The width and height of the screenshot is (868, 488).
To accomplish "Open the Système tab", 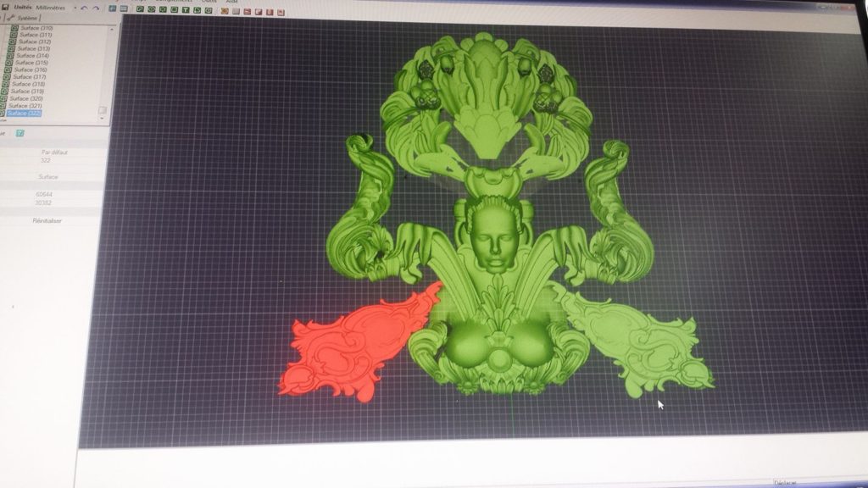I will pos(25,18).
